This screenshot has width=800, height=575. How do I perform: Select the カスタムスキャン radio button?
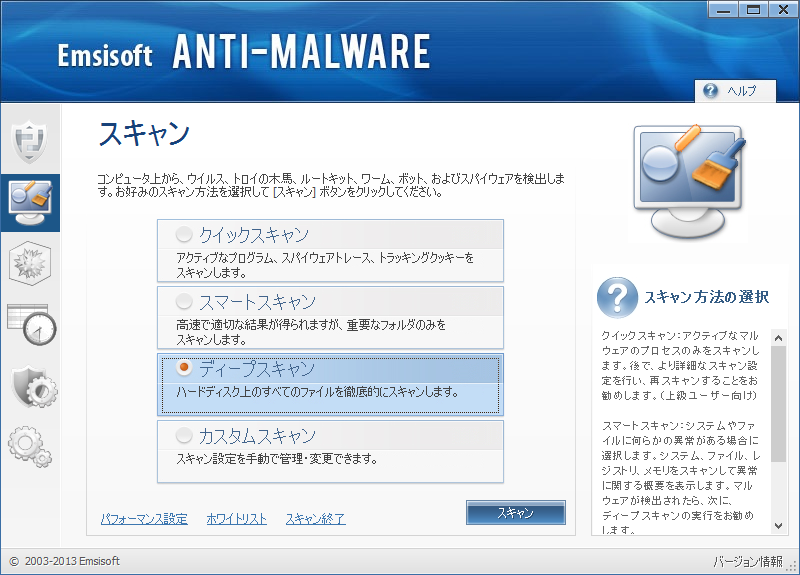(x=184, y=436)
